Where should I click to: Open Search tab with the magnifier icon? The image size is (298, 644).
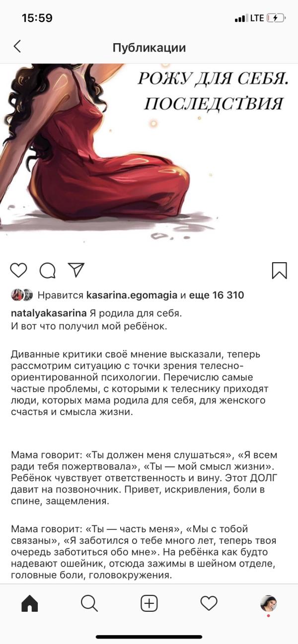[89, 603]
